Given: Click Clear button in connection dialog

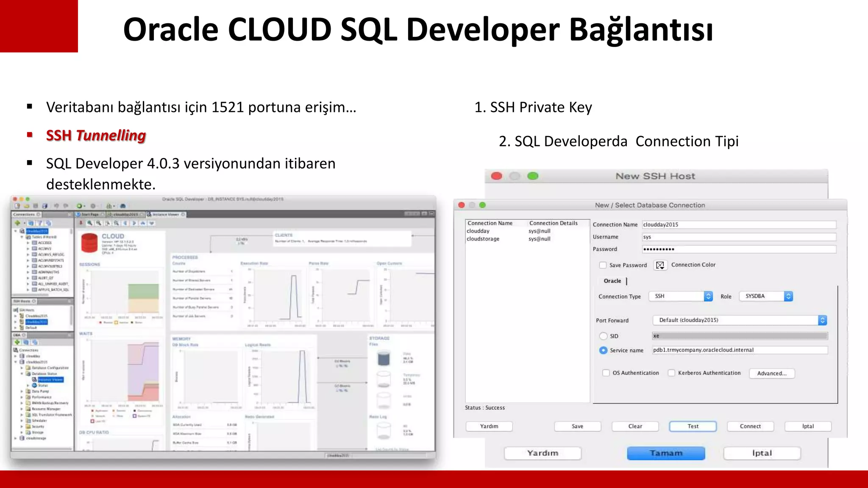Looking at the screenshot, I should click(635, 426).
